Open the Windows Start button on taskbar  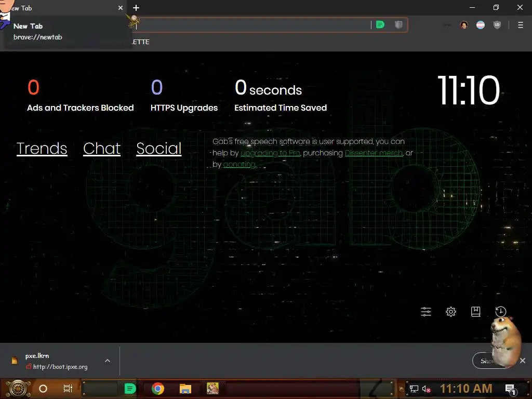point(17,389)
